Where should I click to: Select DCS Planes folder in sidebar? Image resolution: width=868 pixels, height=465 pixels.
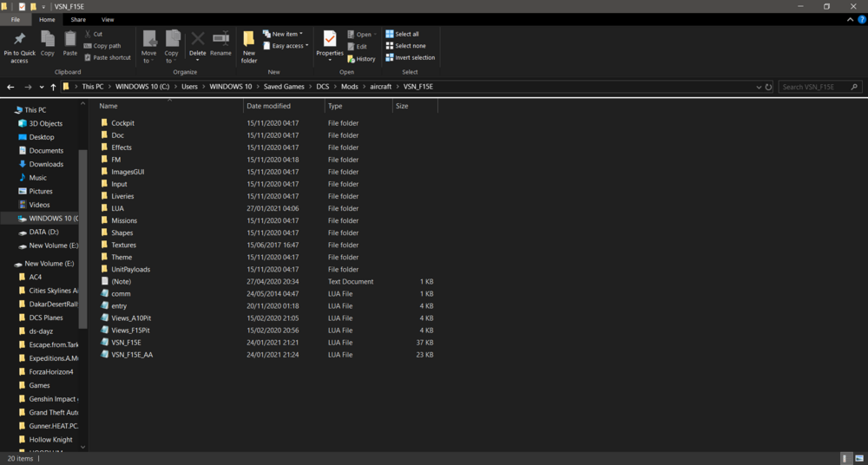click(45, 318)
